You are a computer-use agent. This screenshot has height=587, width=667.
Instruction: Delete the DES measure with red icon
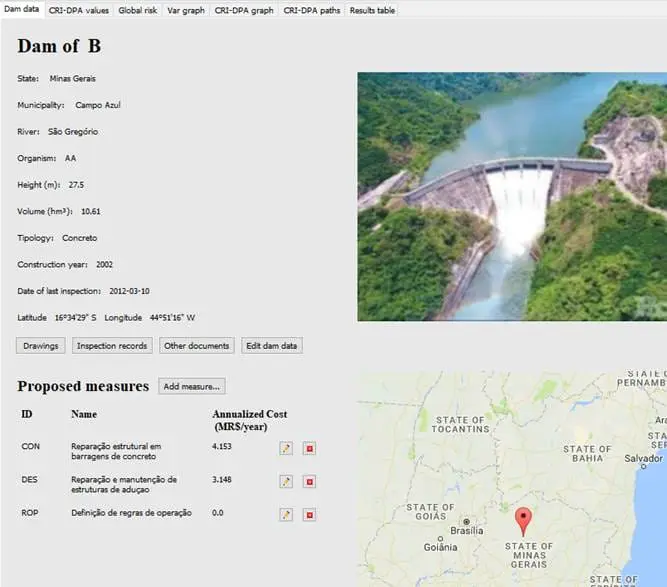pyautogui.click(x=309, y=482)
